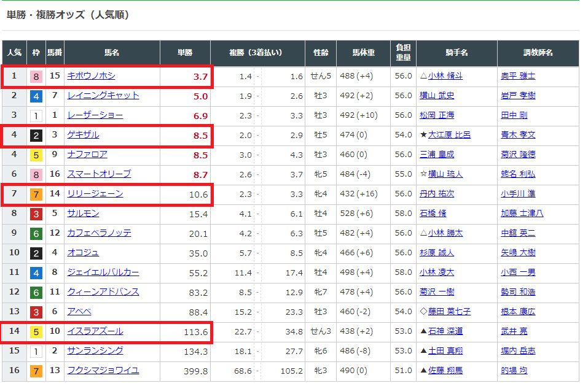Click yellow frame 5 badge in イスラアズール row
This screenshot has height=386, width=588.
click(36, 331)
